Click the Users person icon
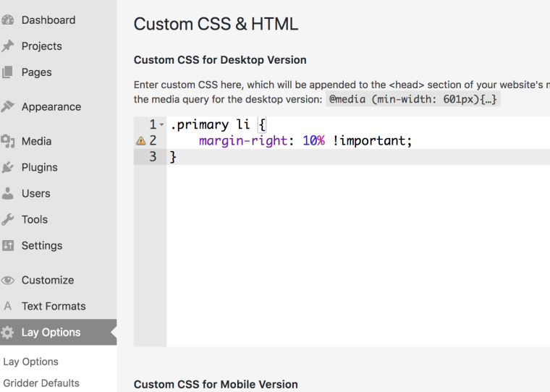The image size is (550, 392). [x=7, y=194]
